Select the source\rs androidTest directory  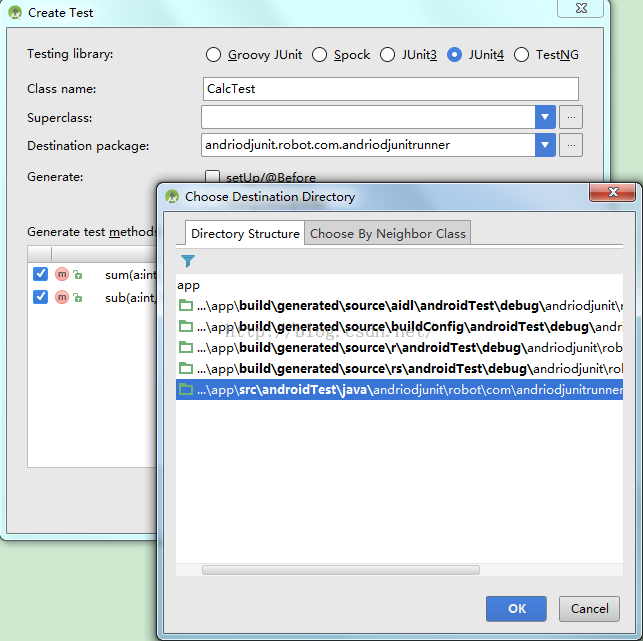point(399,369)
